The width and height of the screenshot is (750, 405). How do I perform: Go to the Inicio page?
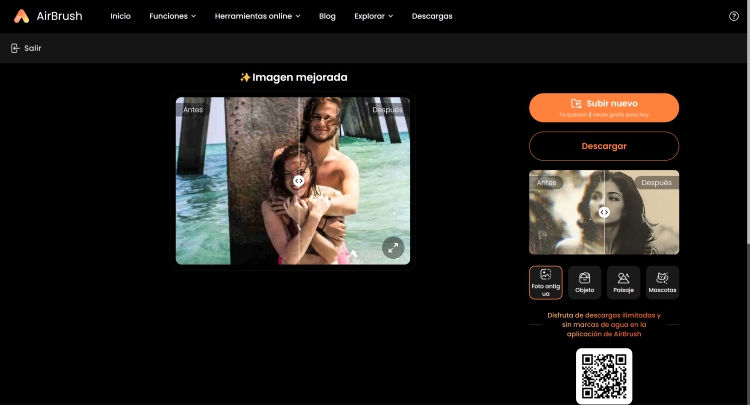pos(121,16)
